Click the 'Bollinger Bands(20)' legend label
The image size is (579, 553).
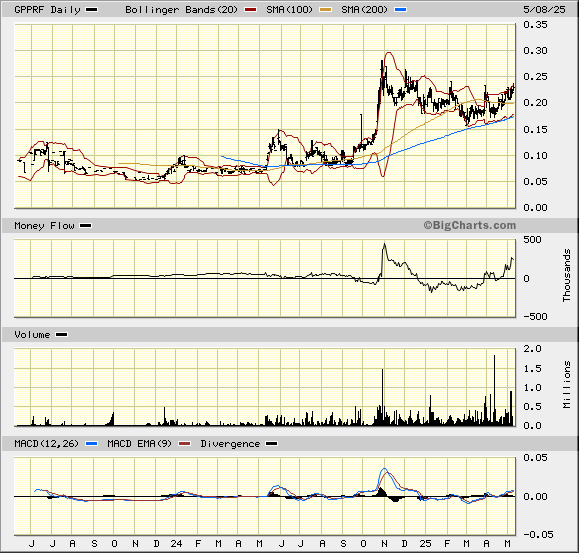pyautogui.click(x=181, y=10)
